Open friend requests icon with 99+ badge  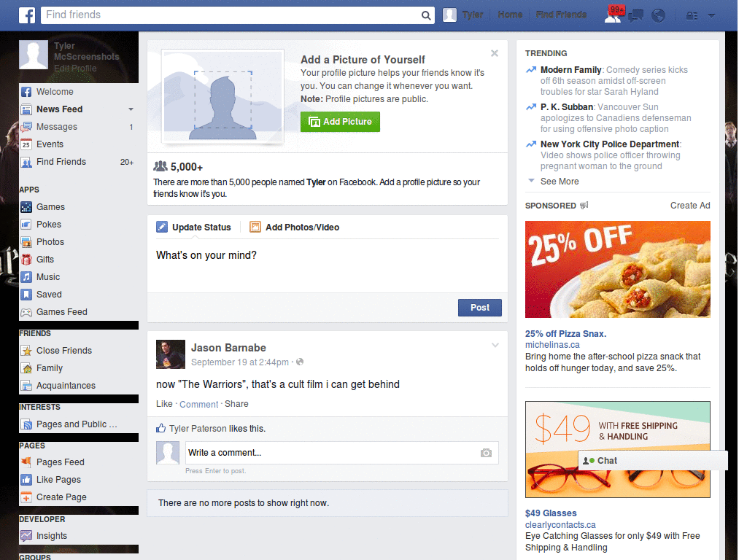(614, 15)
